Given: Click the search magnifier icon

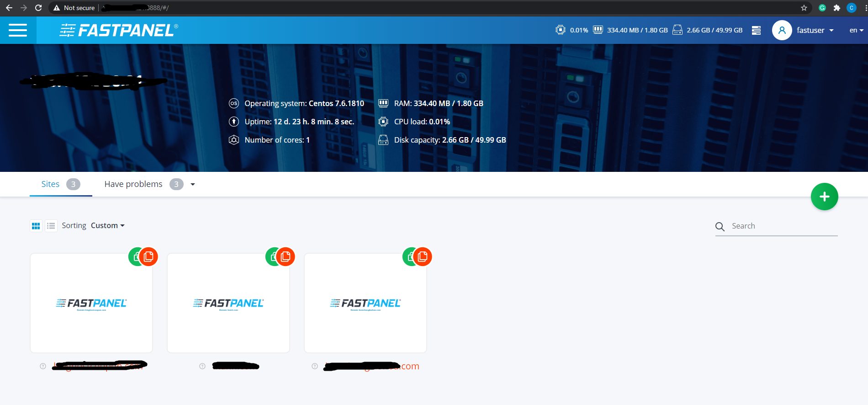Looking at the screenshot, I should pos(720,226).
